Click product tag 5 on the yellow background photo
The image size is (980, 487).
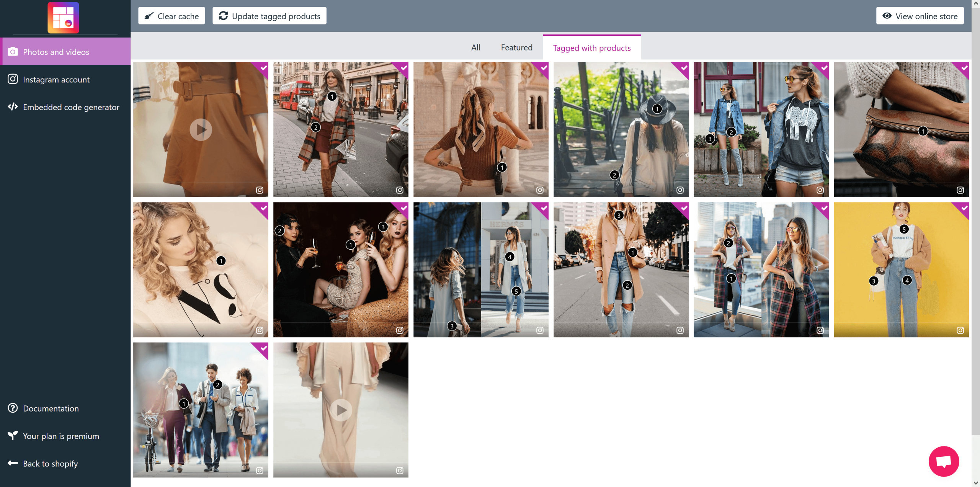pyautogui.click(x=904, y=229)
